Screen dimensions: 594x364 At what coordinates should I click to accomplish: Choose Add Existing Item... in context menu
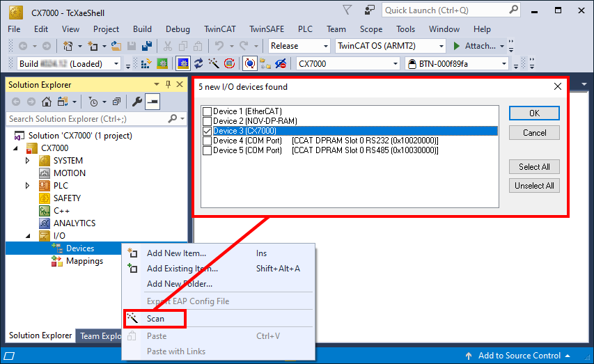pyautogui.click(x=218, y=269)
